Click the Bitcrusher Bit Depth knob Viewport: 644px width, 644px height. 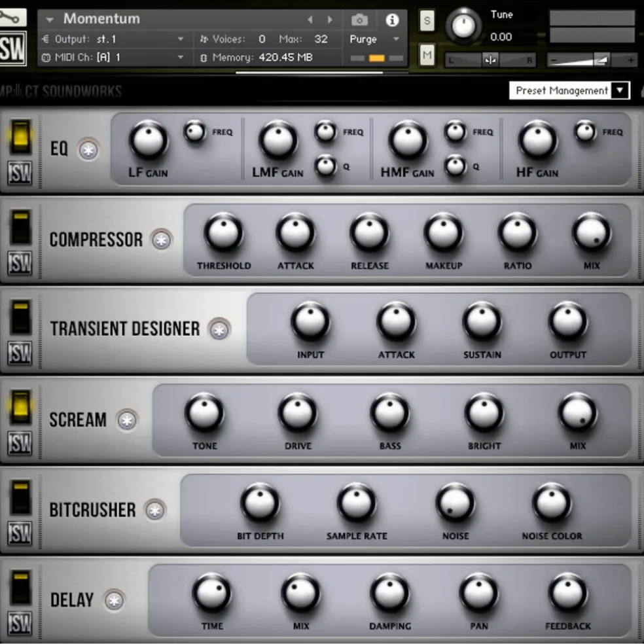point(260,503)
